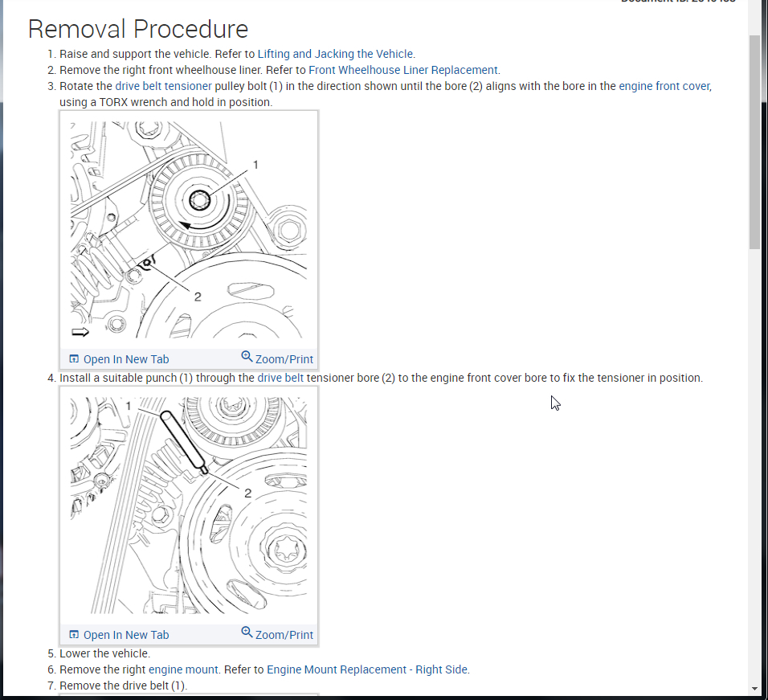
Task: Click the Zoom/Print text under the punch diagram
Action: [x=284, y=636]
